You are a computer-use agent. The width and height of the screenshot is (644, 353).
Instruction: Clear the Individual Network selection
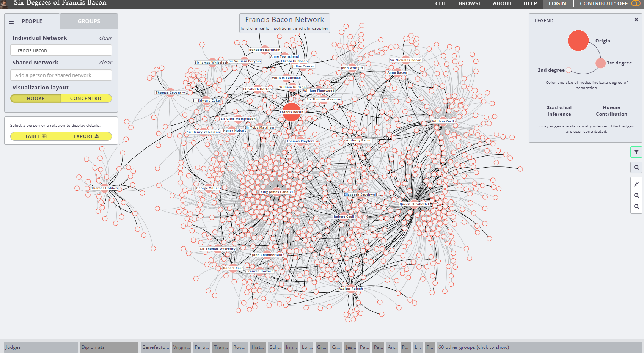pyautogui.click(x=105, y=38)
